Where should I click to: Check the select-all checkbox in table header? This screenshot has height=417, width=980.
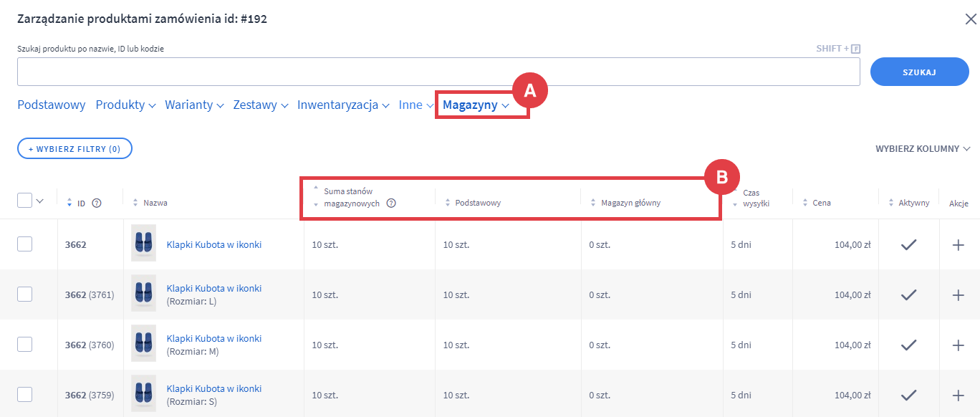(x=24, y=201)
